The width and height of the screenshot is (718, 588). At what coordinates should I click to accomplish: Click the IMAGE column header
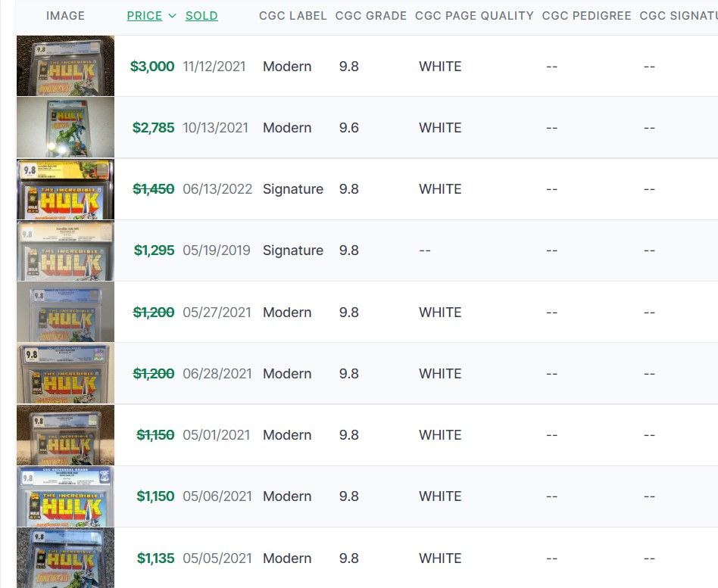[x=65, y=16]
